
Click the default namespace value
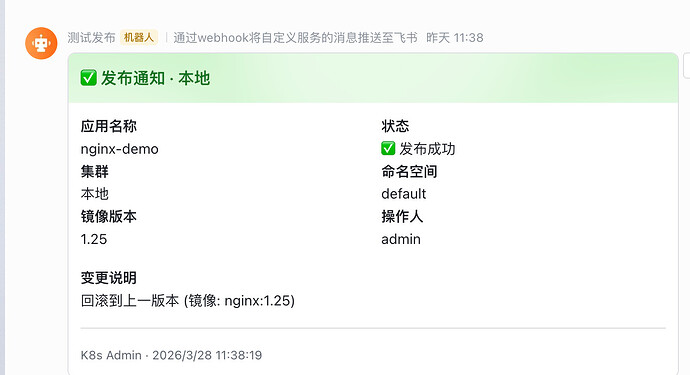pyautogui.click(x=404, y=194)
